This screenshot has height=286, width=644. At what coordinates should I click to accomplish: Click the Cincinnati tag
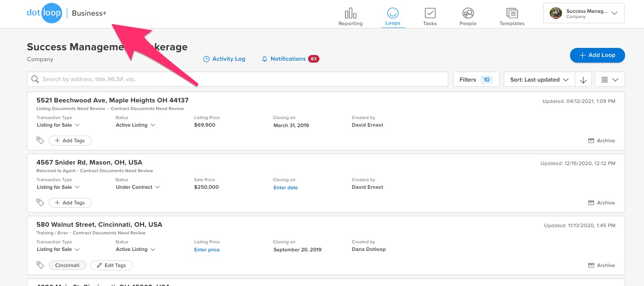tap(67, 265)
